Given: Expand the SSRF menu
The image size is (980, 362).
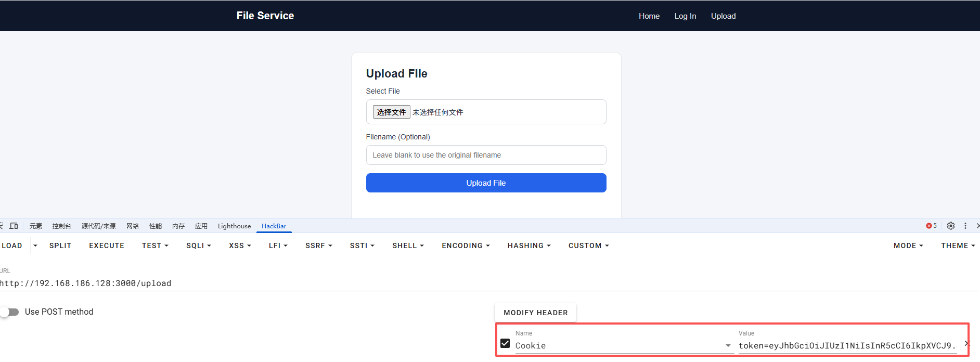Looking at the screenshot, I should click(x=318, y=245).
